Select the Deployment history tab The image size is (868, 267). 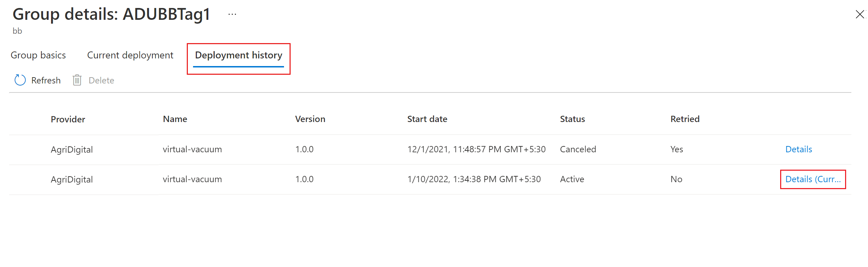[239, 55]
